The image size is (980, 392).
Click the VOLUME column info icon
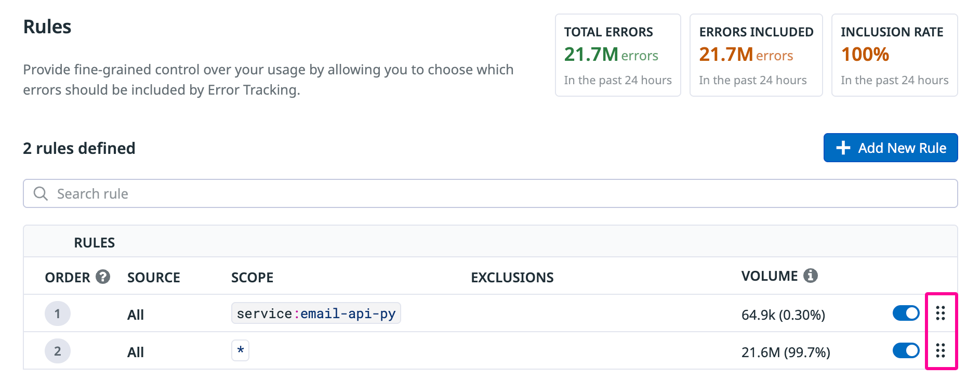click(x=810, y=276)
